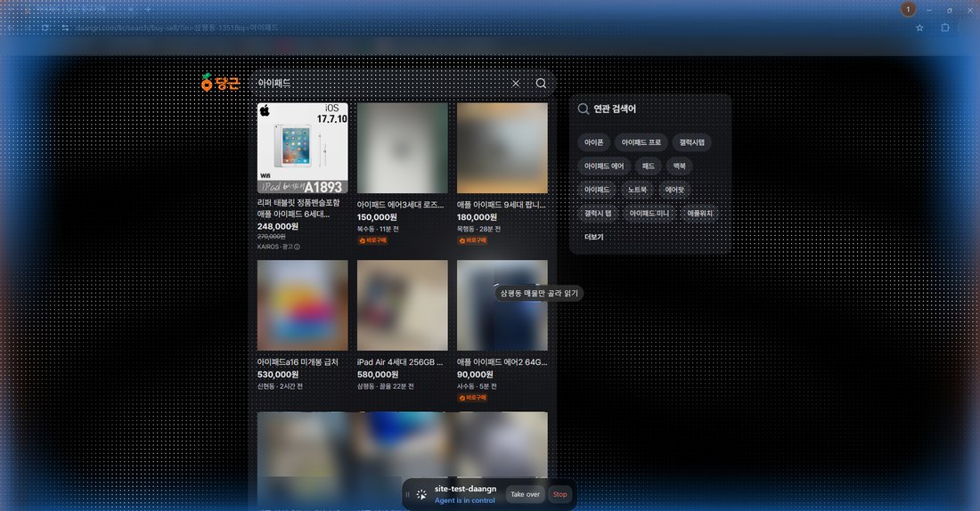Screen dimensions: 980x511
Task: Click the 삼평동 · 끌올 22분 전 text
Action: pos(386,386)
